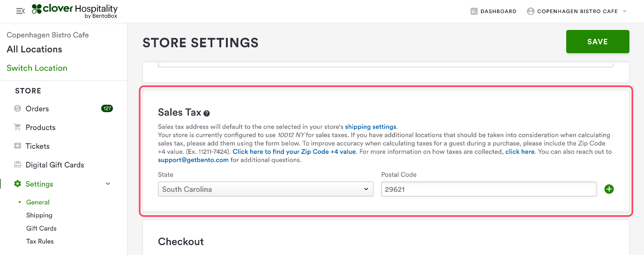Open Gift Cards settings submenu item

(x=41, y=228)
